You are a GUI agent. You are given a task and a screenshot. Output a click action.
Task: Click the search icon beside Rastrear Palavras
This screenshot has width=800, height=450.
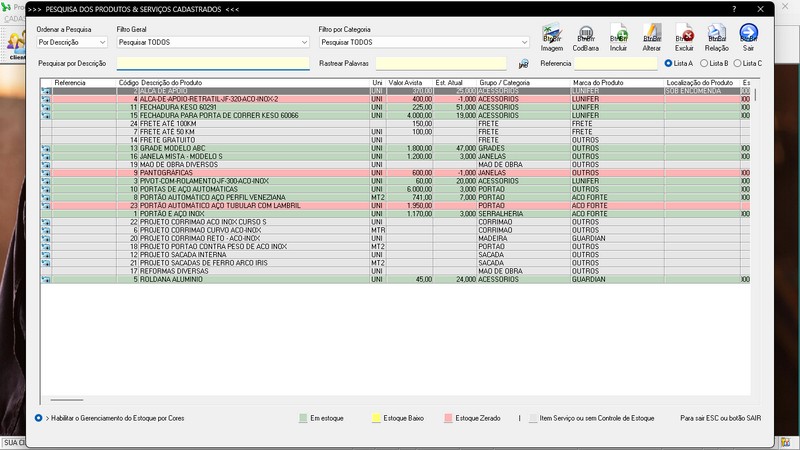523,64
